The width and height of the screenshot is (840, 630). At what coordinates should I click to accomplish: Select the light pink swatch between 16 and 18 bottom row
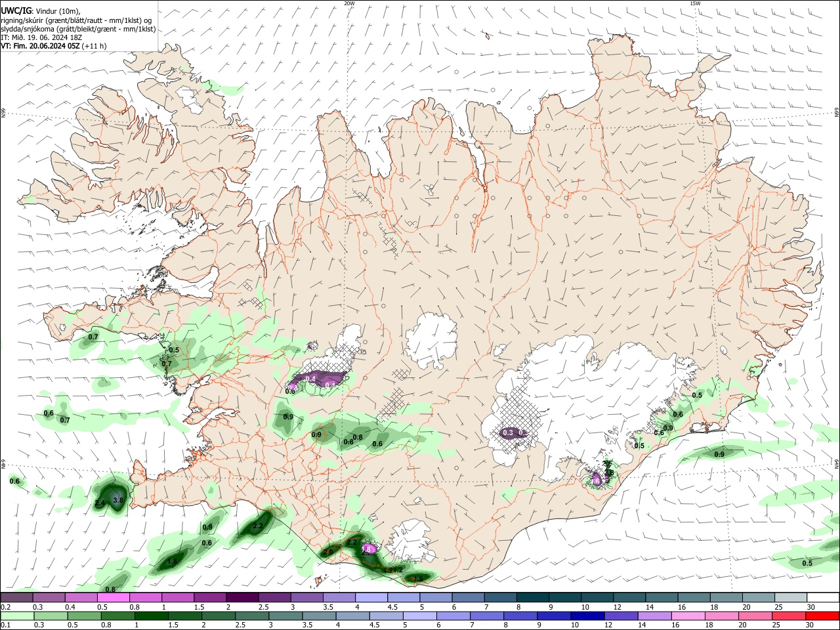pyautogui.click(x=688, y=616)
